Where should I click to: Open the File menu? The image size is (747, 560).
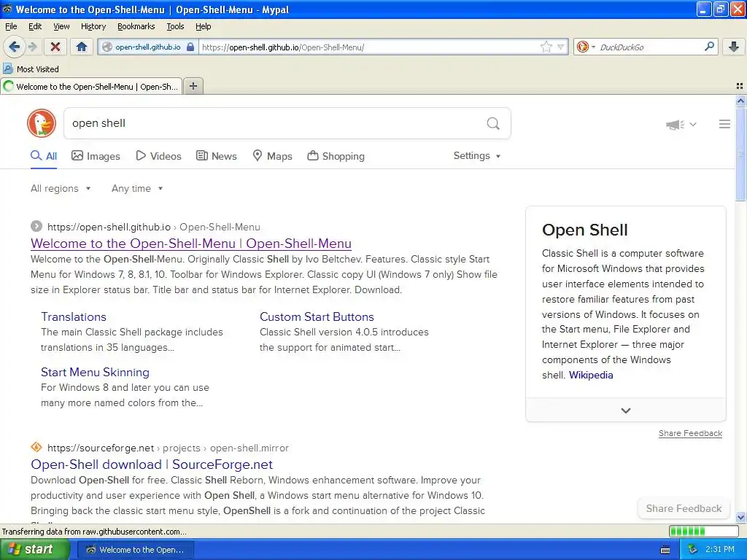pos(11,26)
